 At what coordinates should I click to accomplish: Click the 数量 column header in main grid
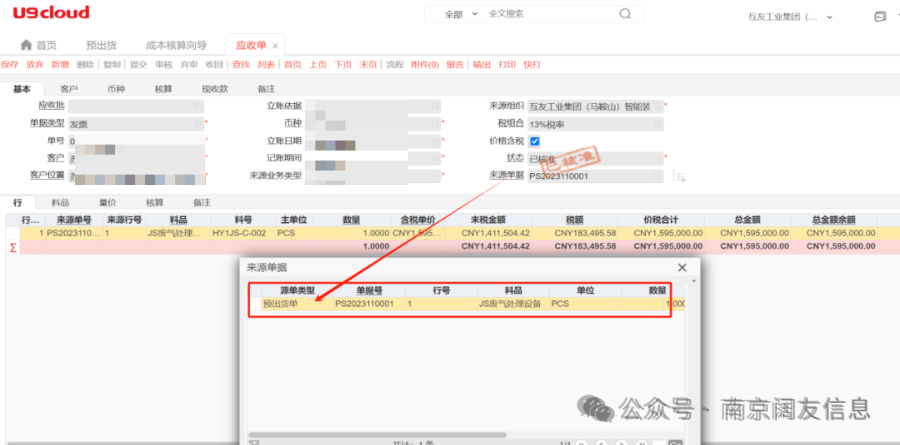click(352, 220)
